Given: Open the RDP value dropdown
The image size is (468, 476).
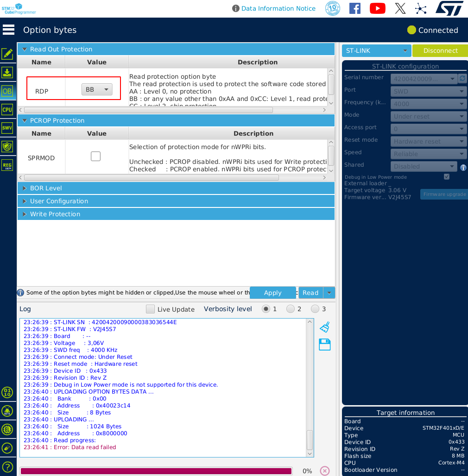Looking at the screenshot, I should (x=97, y=89).
